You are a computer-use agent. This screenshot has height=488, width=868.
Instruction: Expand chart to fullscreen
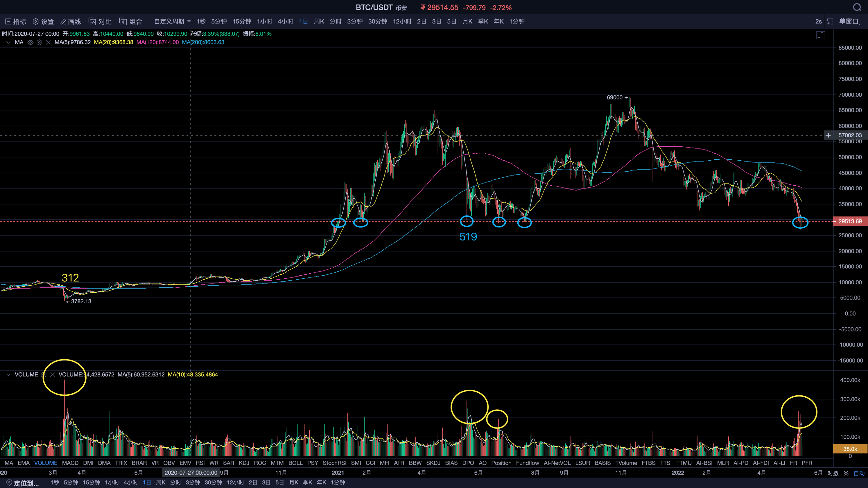(821, 35)
